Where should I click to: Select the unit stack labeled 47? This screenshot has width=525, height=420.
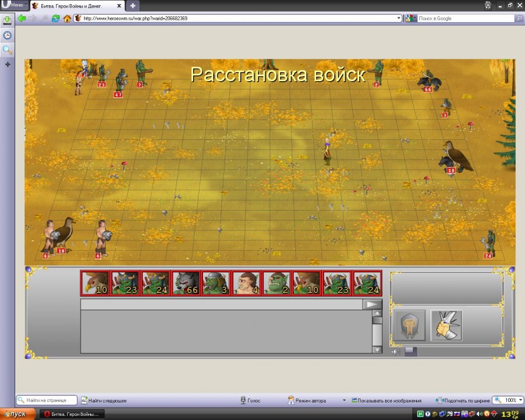pos(121,83)
